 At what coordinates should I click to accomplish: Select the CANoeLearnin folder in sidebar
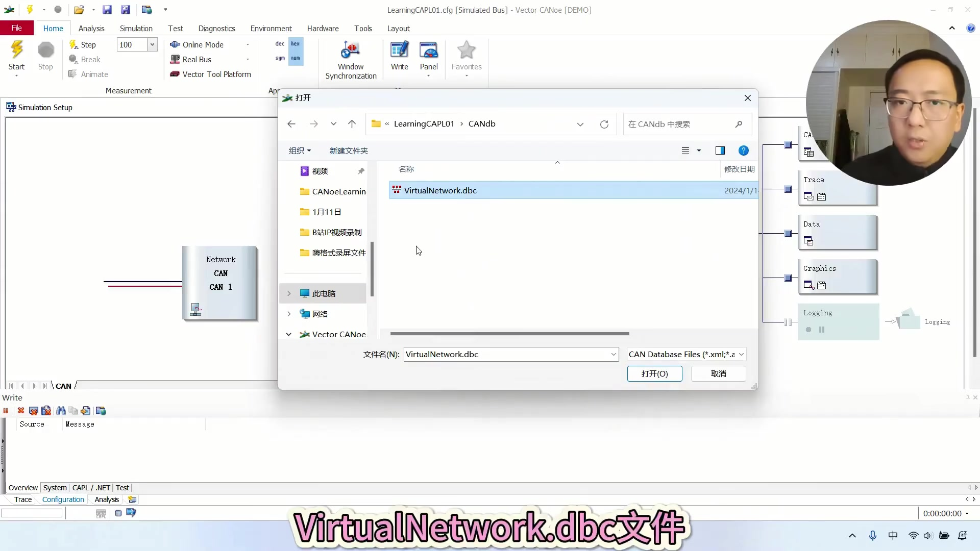(x=333, y=191)
